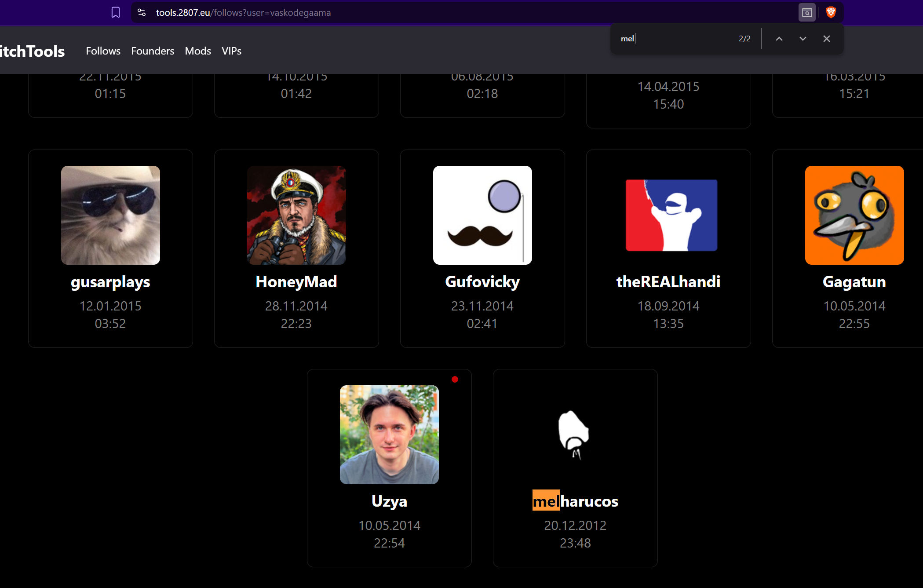Click the TwitchTools logo text
Screen dimensions: 923x588
[32, 51]
